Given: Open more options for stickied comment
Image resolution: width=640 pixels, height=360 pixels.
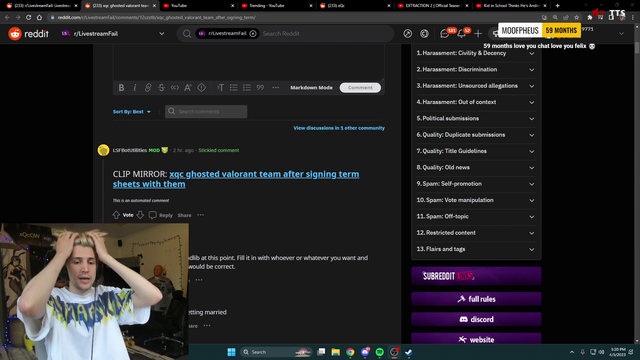Looking at the screenshot, I should [x=200, y=215].
